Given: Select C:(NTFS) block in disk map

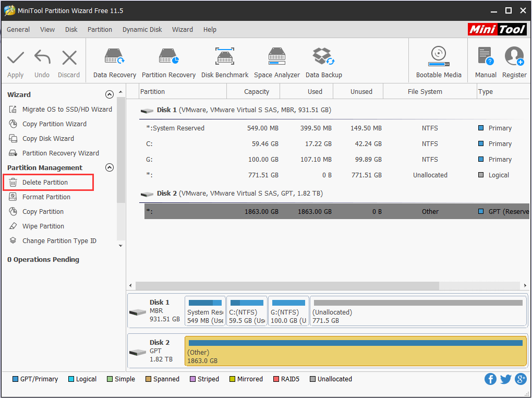Looking at the screenshot, I should pyautogui.click(x=247, y=311).
